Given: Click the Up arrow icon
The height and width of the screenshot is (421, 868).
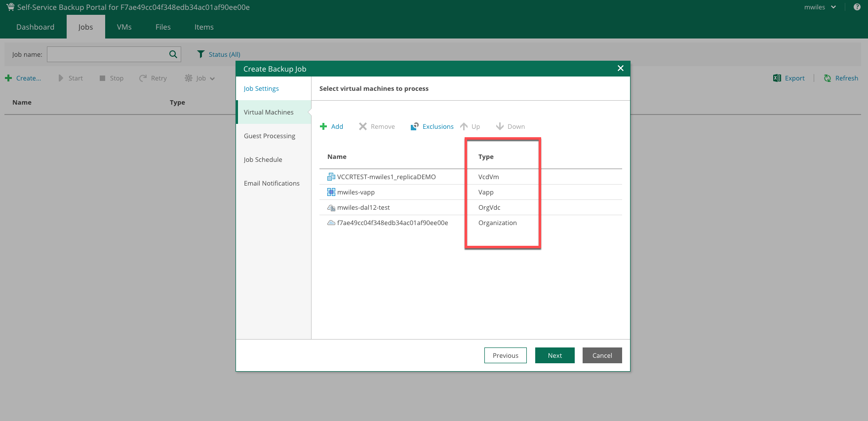Looking at the screenshot, I should [x=464, y=127].
